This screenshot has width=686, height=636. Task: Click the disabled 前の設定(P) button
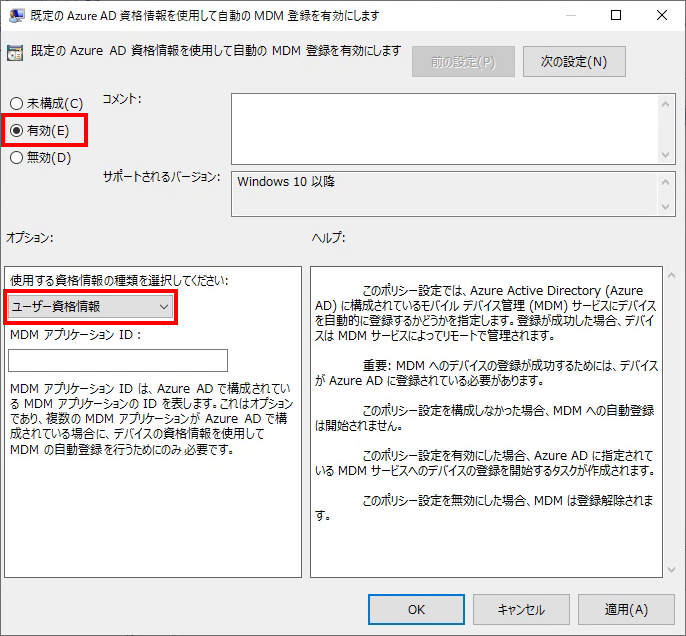click(x=463, y=62)
